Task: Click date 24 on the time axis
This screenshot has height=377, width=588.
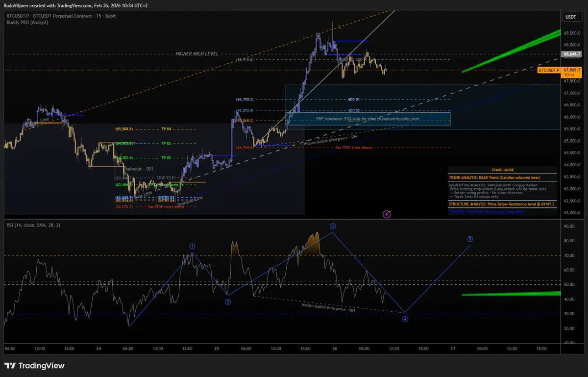Action: 98,349
